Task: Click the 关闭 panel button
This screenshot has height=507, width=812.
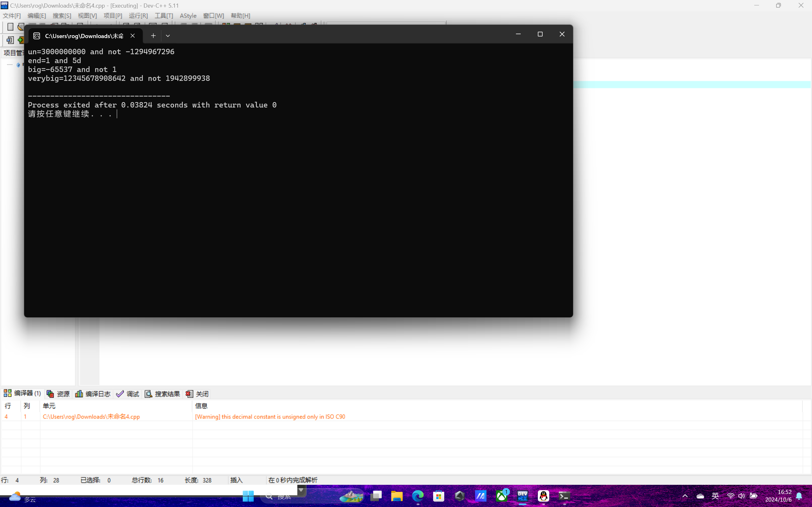Action: [x=197, y=394]
